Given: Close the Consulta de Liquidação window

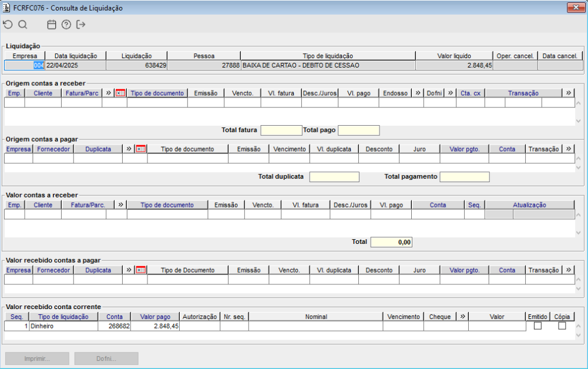Looking at the screenshot, I should pyautogui.click(x=576, y=8).
